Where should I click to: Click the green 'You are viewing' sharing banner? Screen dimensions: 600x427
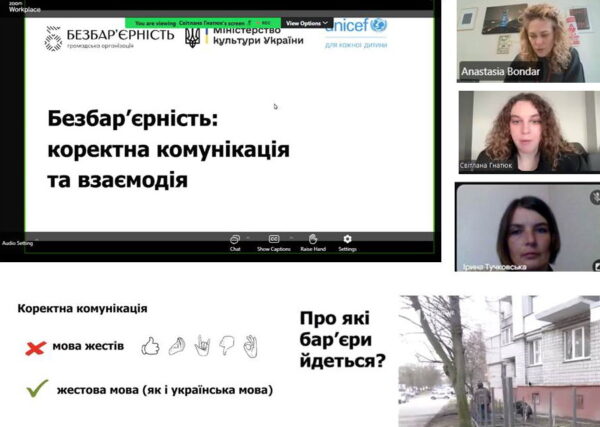tap(203, 23)
